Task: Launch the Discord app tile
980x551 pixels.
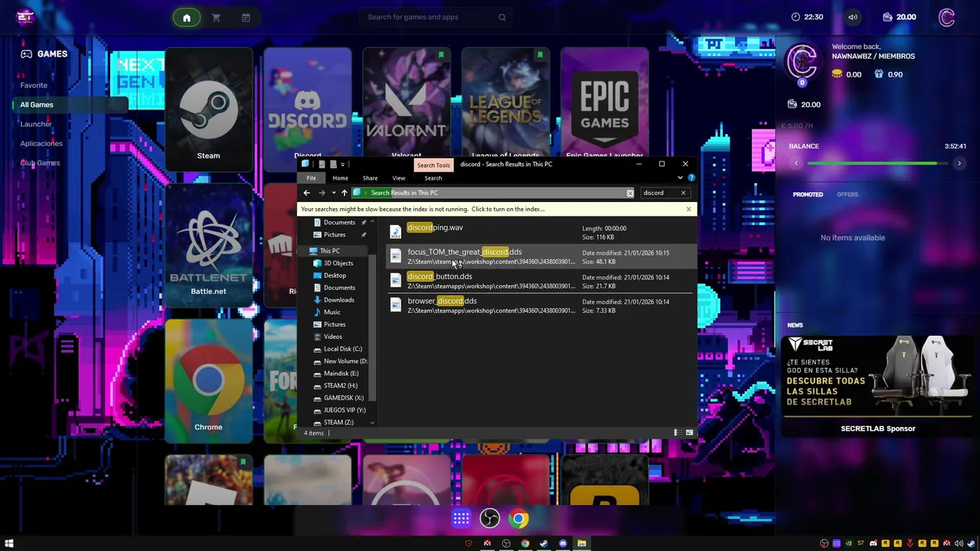Action: pos(308,103)
